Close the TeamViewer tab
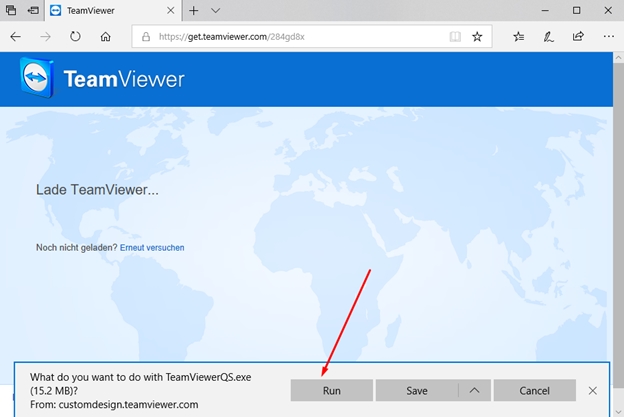The height and width of the screenshot is (417, 624). coord(171,11)
